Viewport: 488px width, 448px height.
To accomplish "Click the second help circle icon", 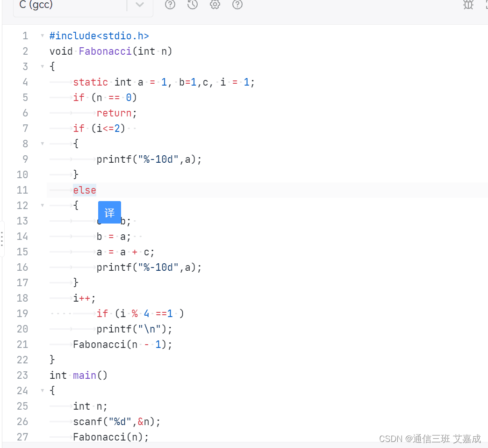I will 237,5.
